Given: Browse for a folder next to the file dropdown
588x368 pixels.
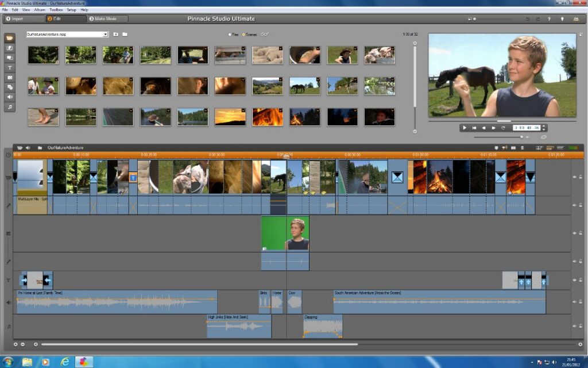Looking at the screenshot, I should tap(125, 34).
